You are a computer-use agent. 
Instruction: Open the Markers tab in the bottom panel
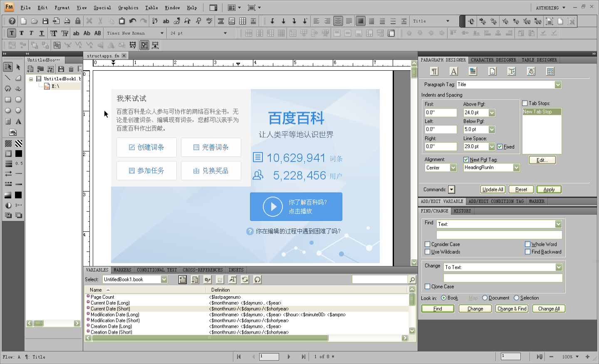122,270
